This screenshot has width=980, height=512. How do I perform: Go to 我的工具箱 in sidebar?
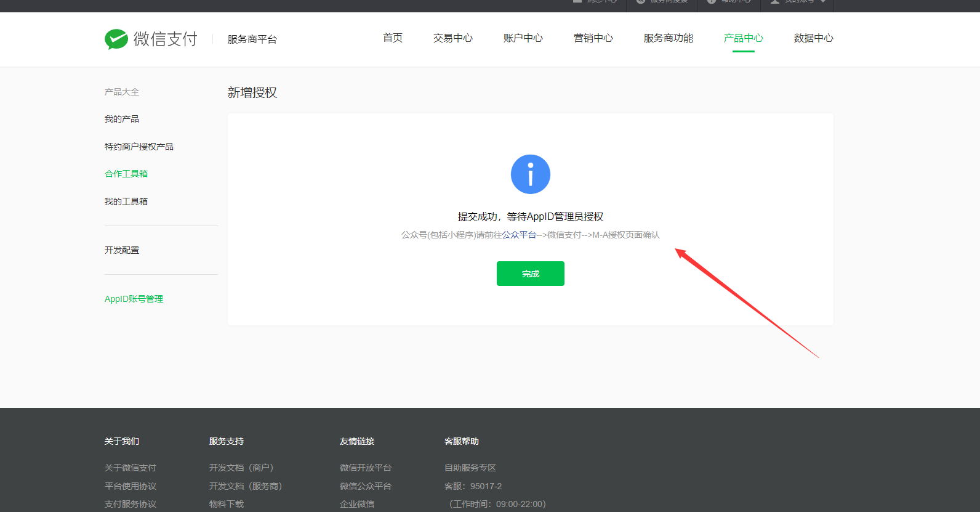point(126,201)
